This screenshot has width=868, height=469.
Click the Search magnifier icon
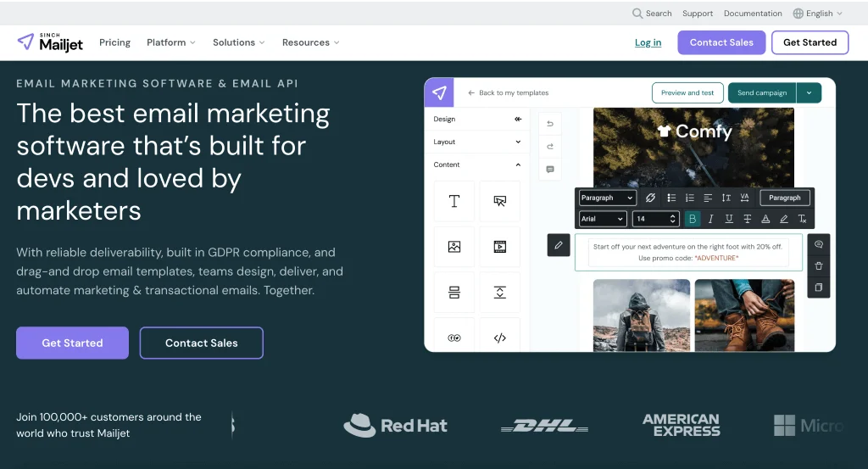(637, 14)
